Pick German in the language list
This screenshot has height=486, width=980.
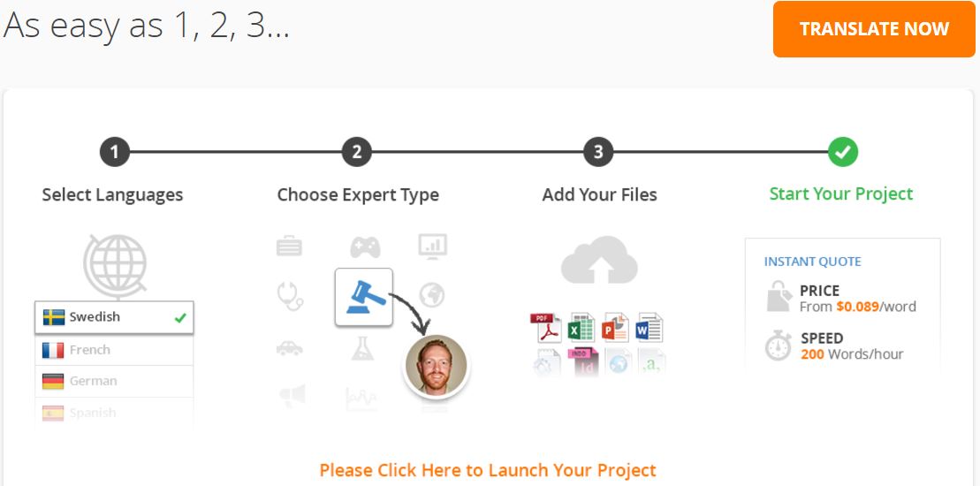pos(114,381)
